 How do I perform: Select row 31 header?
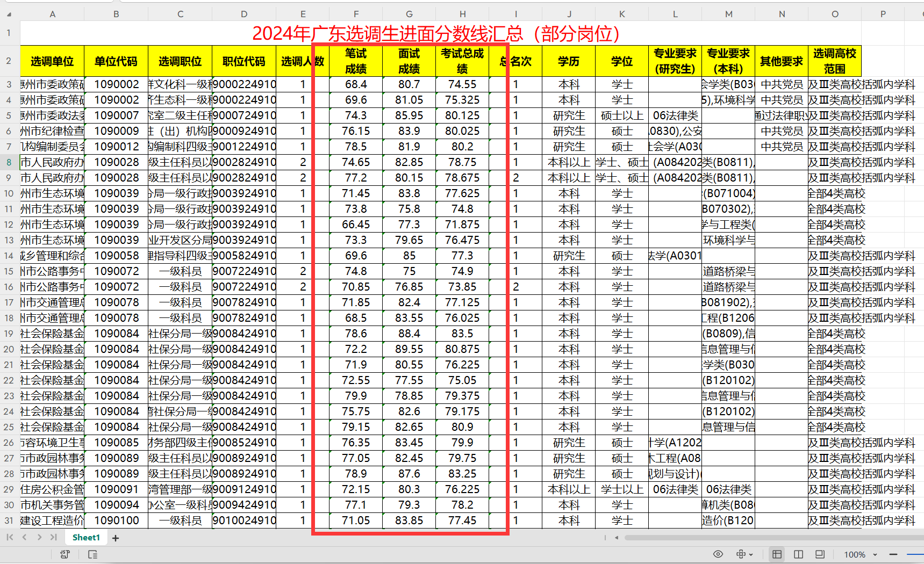pos(9,520)
